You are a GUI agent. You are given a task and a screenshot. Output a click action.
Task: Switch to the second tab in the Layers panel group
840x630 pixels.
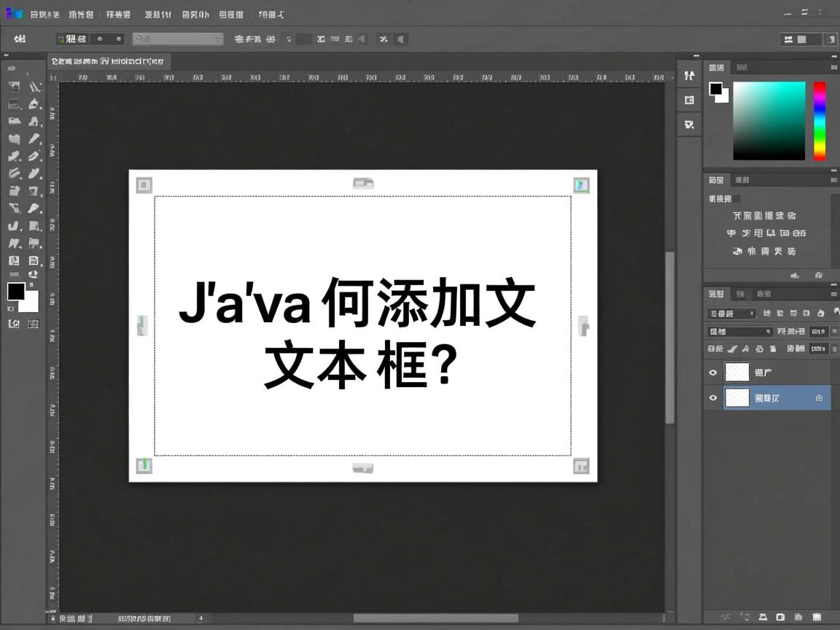tap(741, 294)
